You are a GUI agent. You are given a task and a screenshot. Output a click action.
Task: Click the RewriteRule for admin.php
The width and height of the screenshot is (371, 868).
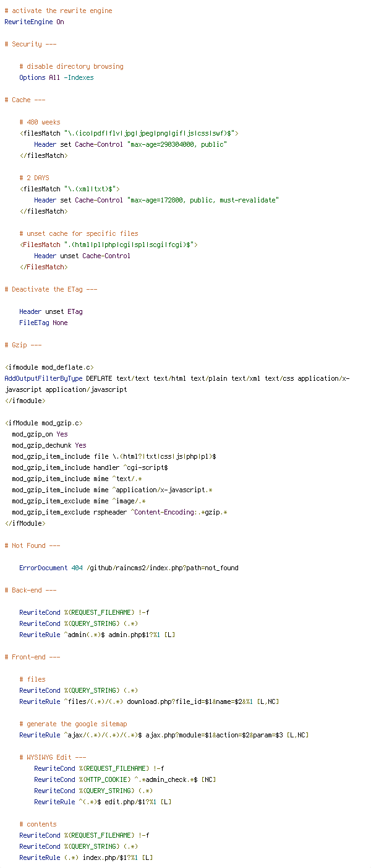click(97, 635)
